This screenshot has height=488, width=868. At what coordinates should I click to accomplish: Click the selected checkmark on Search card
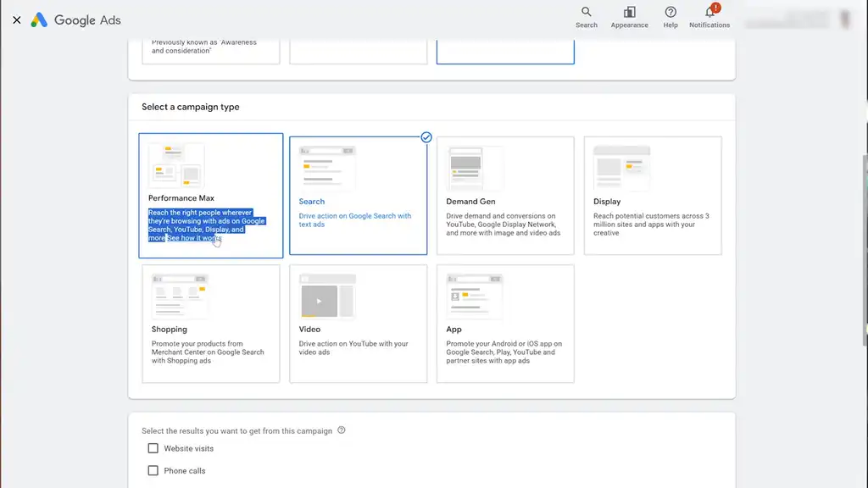click(426, 137)
